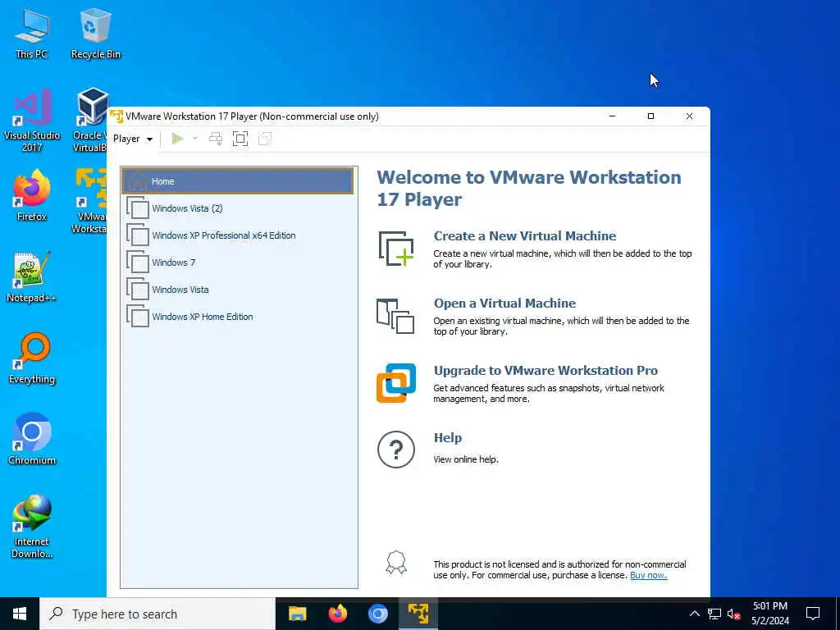Enter full screen mode via toolbar icon
Image resolution: width=840 pixels, height=630 pixels.
[240, 139]
